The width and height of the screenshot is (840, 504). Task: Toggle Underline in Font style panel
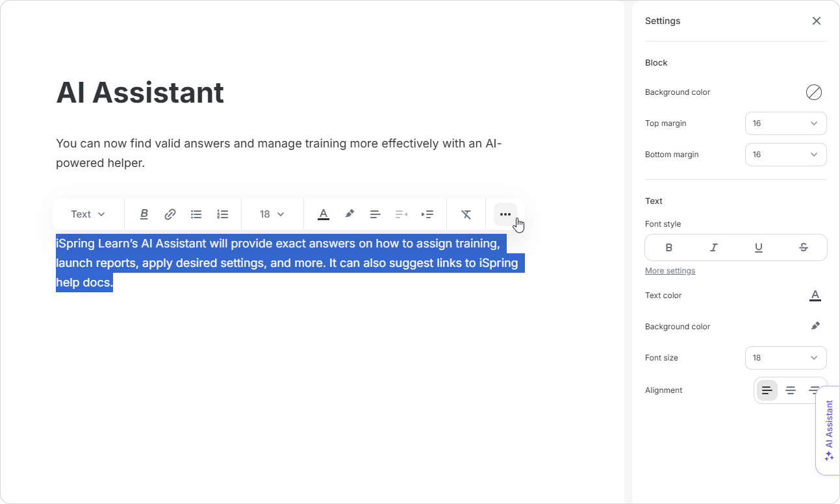[759, 247]
